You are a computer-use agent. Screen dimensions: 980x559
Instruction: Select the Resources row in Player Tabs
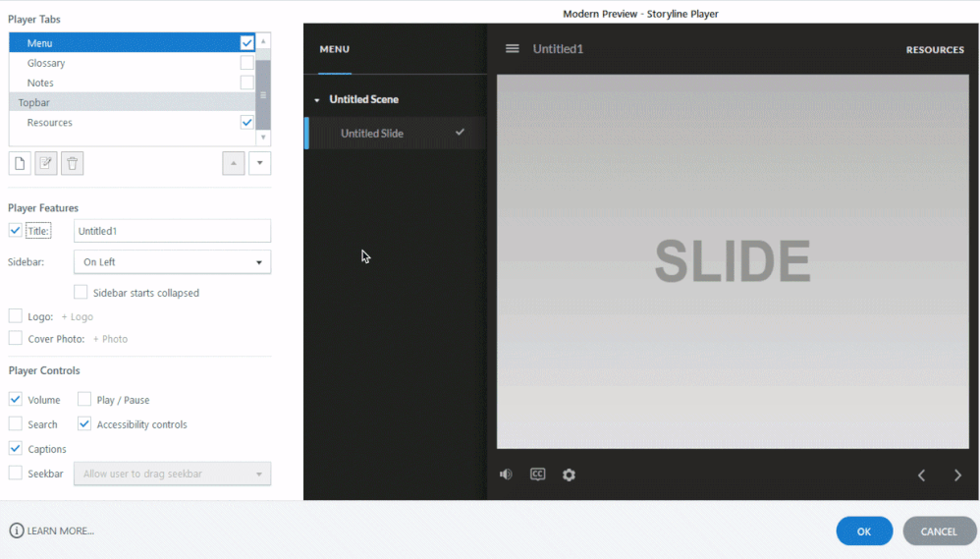point(132,122)
